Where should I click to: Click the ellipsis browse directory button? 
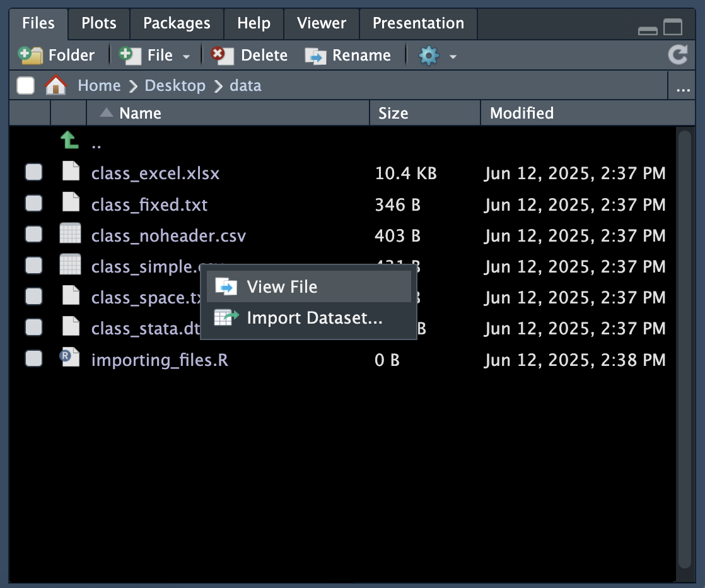[682, 87]
